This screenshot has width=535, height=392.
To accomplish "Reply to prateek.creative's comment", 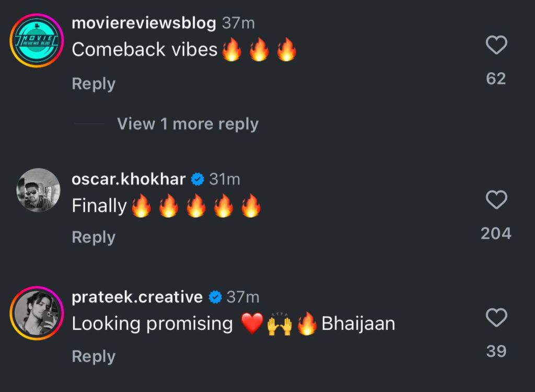I will click(94, 356).
